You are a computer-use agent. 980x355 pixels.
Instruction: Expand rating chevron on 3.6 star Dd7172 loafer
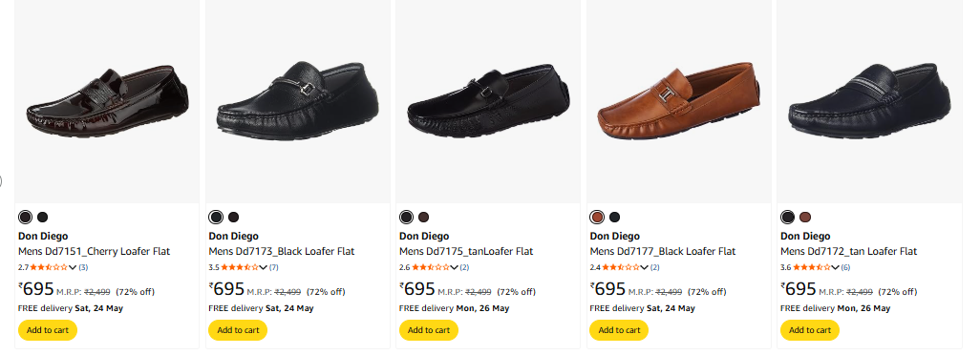tap(835, 267)
